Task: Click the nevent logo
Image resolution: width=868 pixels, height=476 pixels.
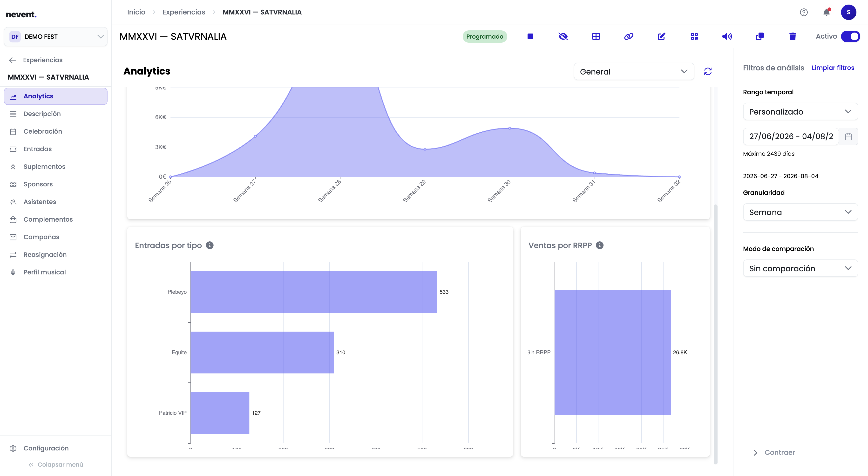Action: [21, 14]
